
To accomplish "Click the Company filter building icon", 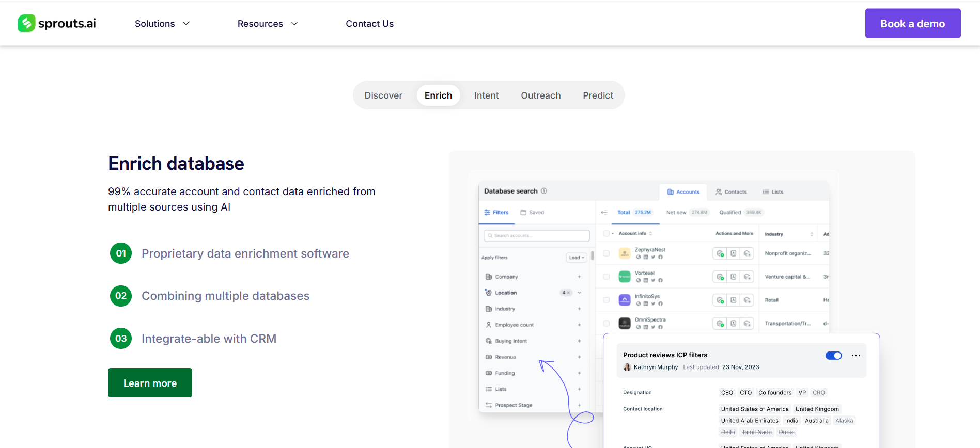I will coord(489,277).
